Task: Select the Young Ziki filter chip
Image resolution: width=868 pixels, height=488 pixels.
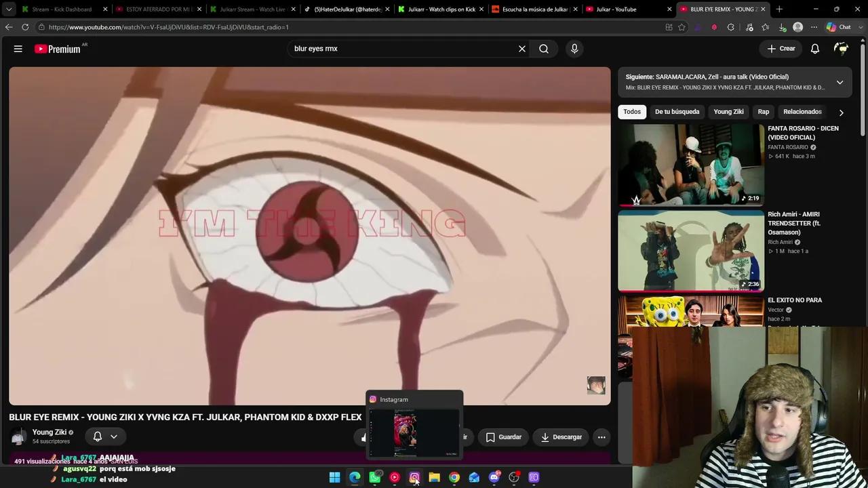Action: click(x=729, y=112)
